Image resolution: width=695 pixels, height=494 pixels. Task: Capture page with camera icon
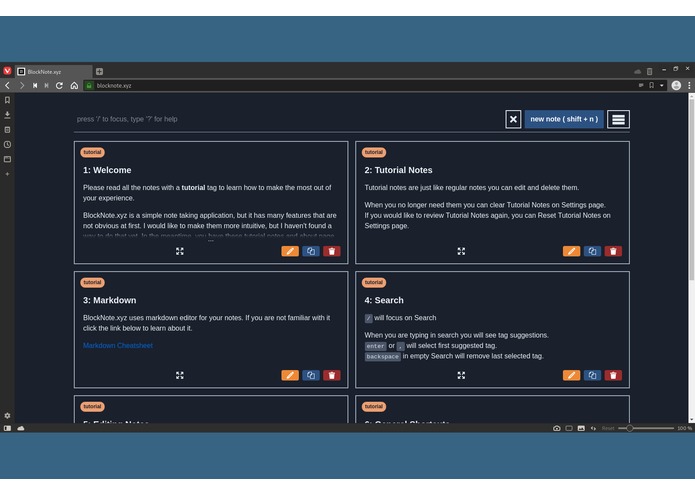click(557, 428)
